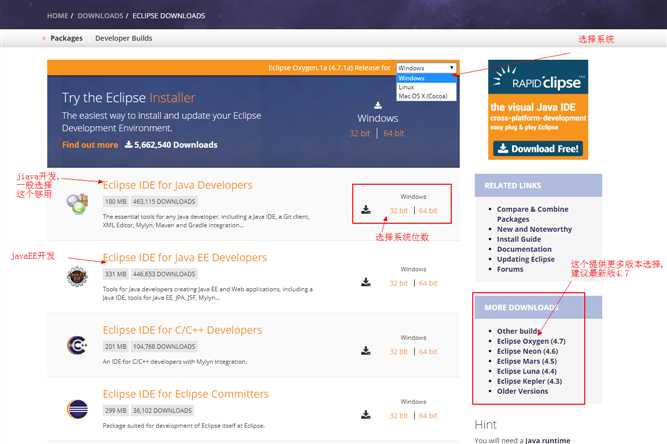Open the Eclipse Mars (4.5) link
This screenshot has height=444, width=667.
click(527, 361)
